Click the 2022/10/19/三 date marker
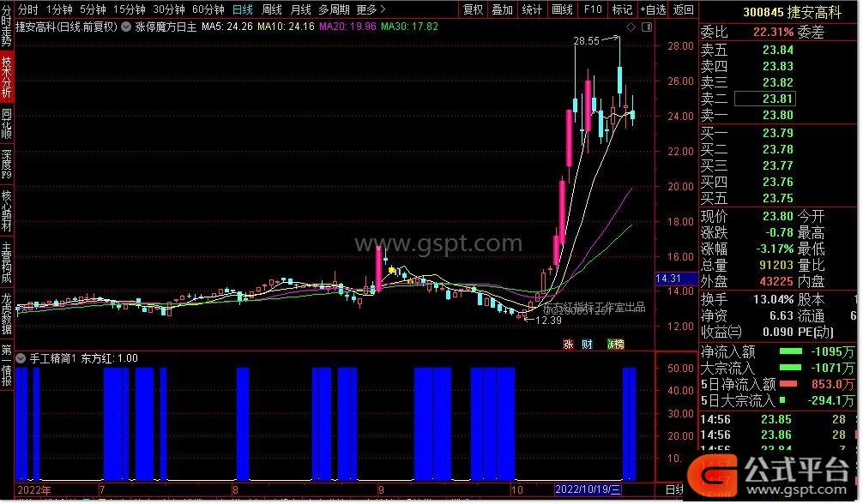 coord(588,489)
